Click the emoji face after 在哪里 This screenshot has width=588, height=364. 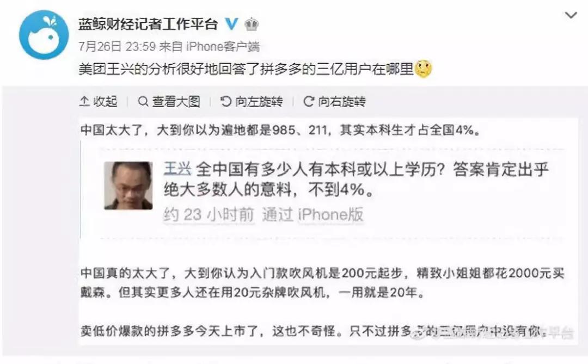pyautogui.click(x=423, y=69)
